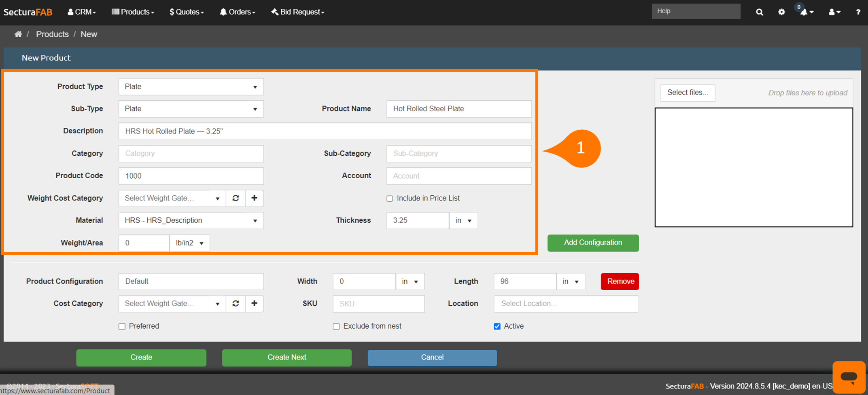Open the Quotes menu

[x=187, y=12]
